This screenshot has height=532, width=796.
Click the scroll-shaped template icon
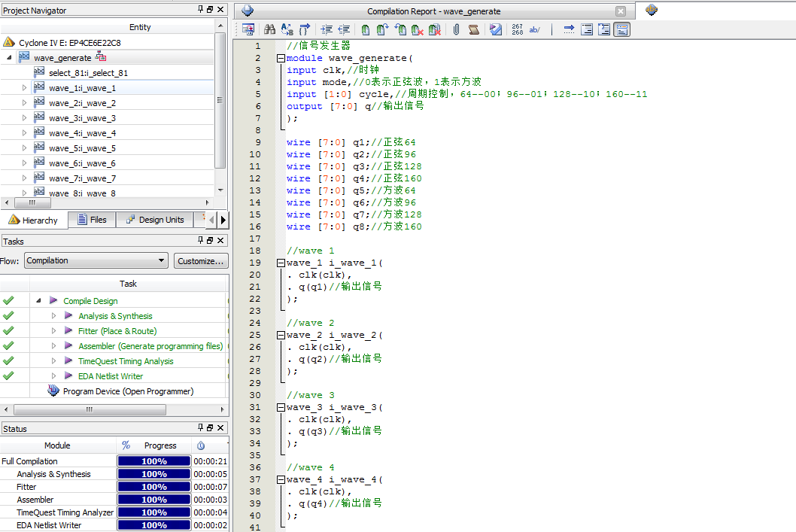(x=474, y=30)
